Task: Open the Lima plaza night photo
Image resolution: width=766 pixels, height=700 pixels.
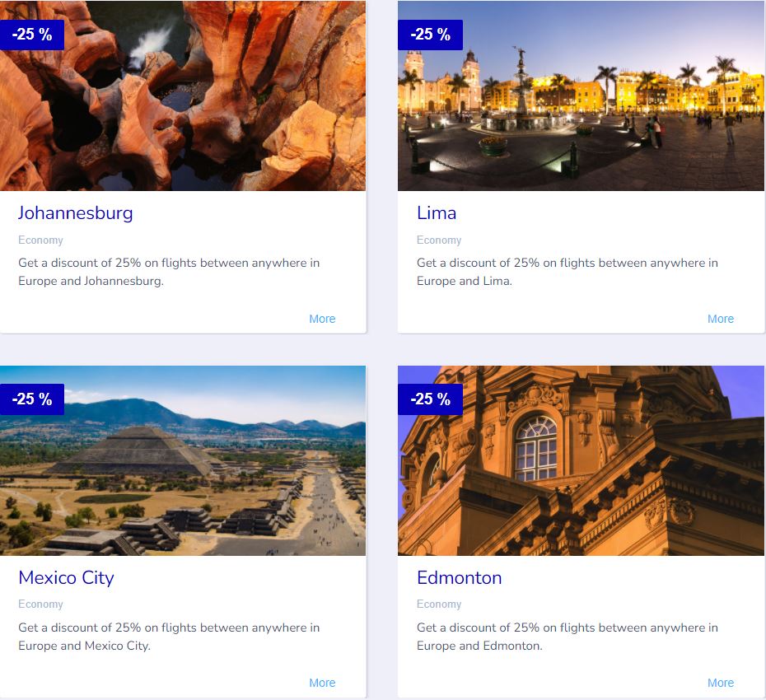Action: [x=581, y=96]
